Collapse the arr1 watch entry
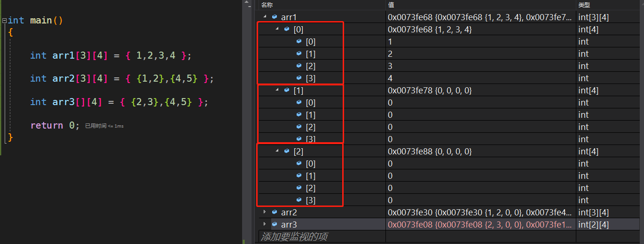 pyautogui.click(x=265, y=17)
